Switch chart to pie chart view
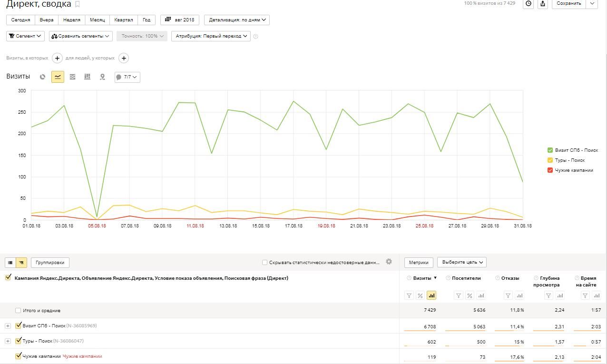 point(42,77)
